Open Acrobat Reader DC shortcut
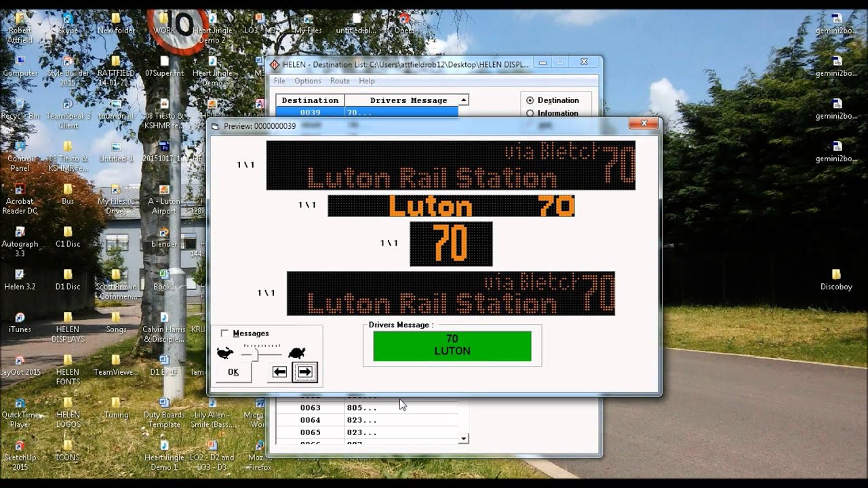 [20, 199]
